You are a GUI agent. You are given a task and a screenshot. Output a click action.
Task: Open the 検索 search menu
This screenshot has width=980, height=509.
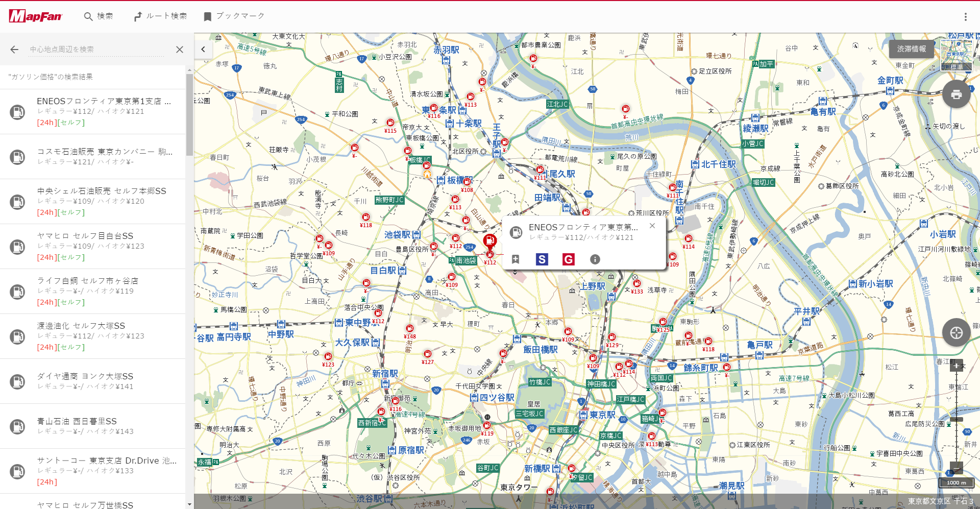(x=99, y=16)
